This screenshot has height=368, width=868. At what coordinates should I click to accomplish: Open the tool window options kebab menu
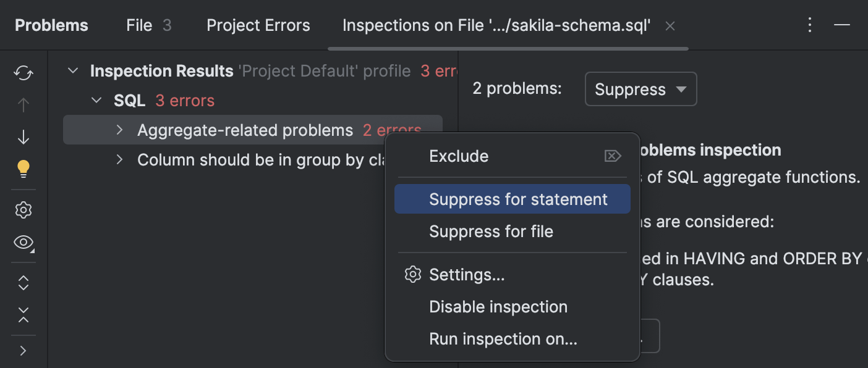click(x=809, y=25)
